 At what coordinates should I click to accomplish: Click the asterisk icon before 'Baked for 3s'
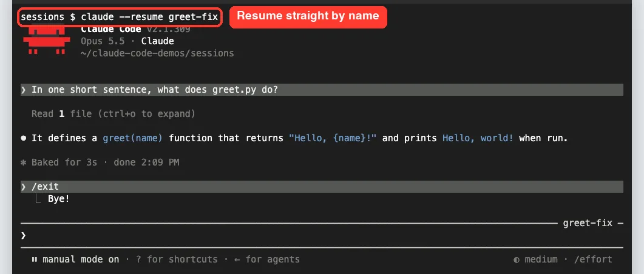[x=24, y=163]
